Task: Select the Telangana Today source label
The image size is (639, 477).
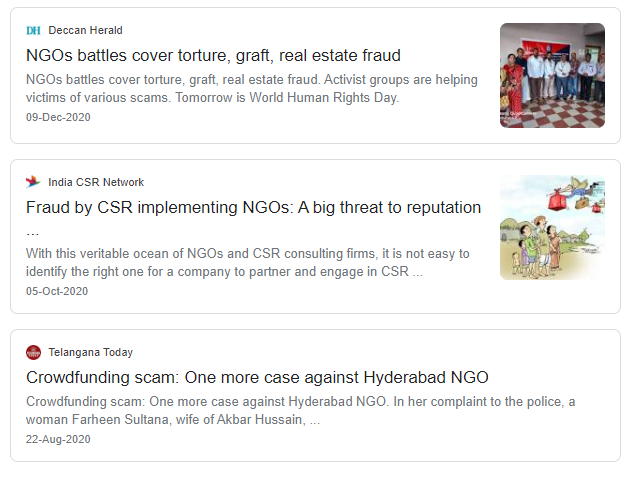Action: pos(90,352)
